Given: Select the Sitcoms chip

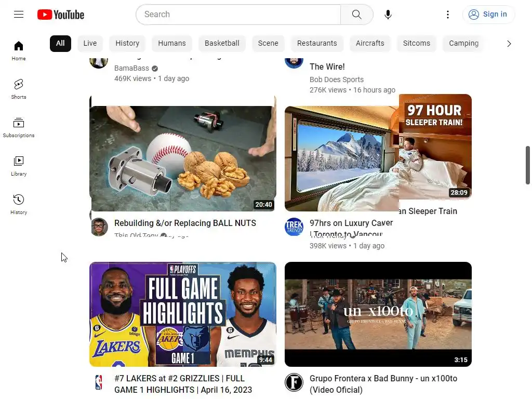Looking at the screenshot, I should (416, 44).
